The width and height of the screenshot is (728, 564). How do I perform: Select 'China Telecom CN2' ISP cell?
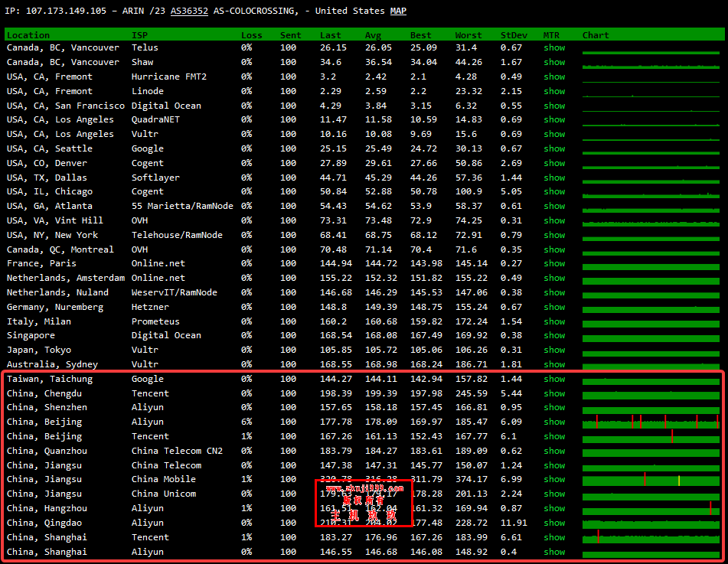click(x=177, y=452)
